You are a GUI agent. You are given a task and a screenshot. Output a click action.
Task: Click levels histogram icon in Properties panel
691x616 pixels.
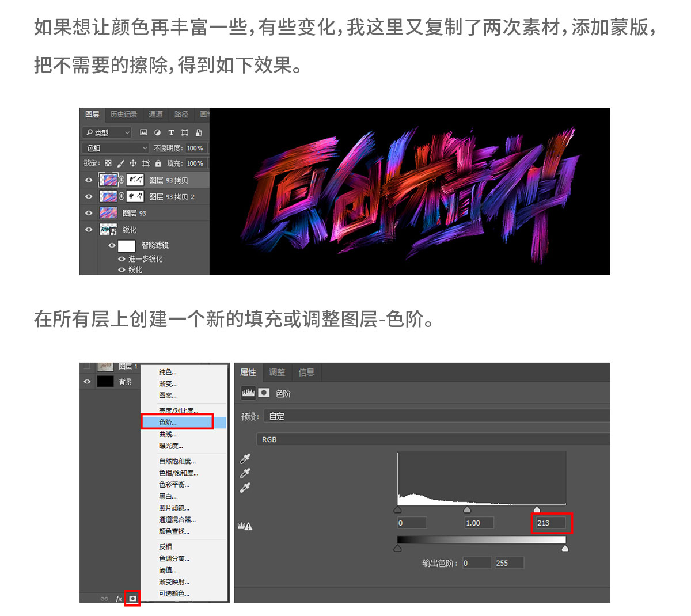248,393
